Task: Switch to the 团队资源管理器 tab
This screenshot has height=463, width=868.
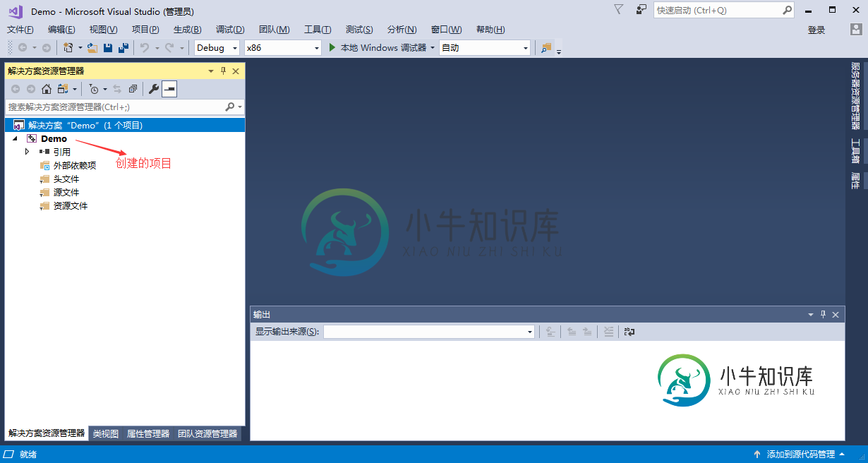Action: pos(207,433)
